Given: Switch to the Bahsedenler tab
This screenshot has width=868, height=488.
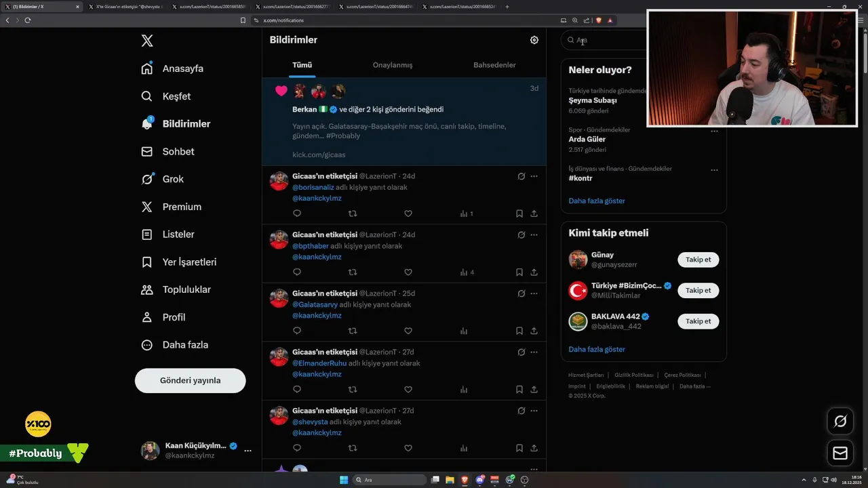Looking at the screenshot, I should click(x=494, y=65).
